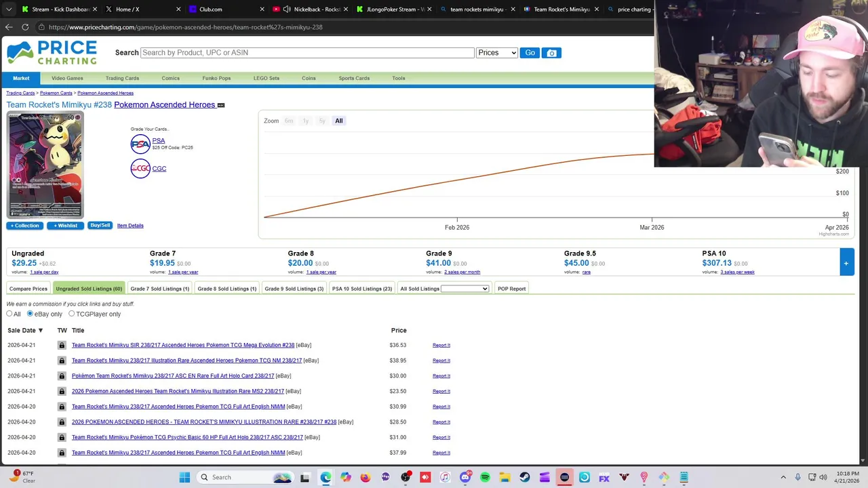Open Spotify from the taskbar

(485, 477)
